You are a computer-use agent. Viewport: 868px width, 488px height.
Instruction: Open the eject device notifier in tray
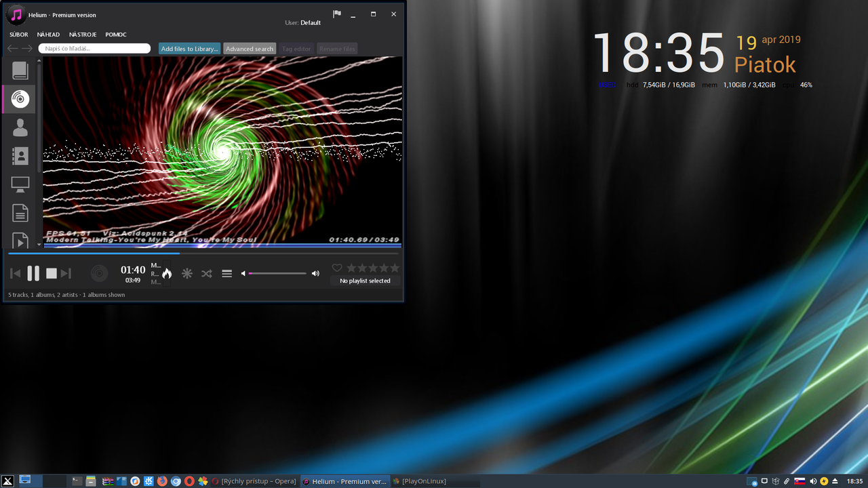835,481
